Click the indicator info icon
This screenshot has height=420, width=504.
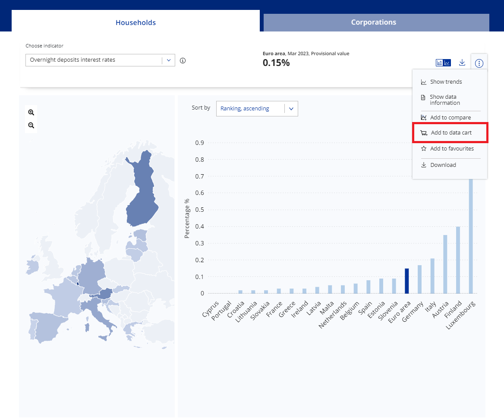click(x=183, y=61)
